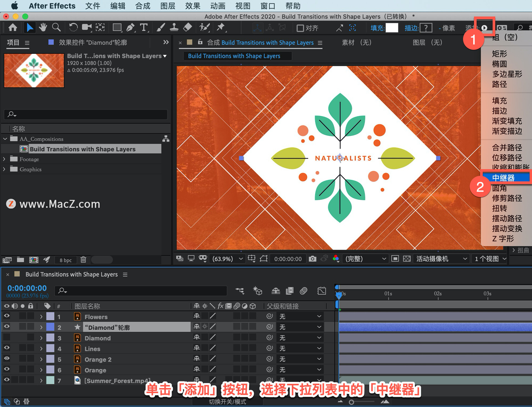Screen dimensions: 532x407
Task: Select the Clone Stamp tool
Action: click(174, 27)
